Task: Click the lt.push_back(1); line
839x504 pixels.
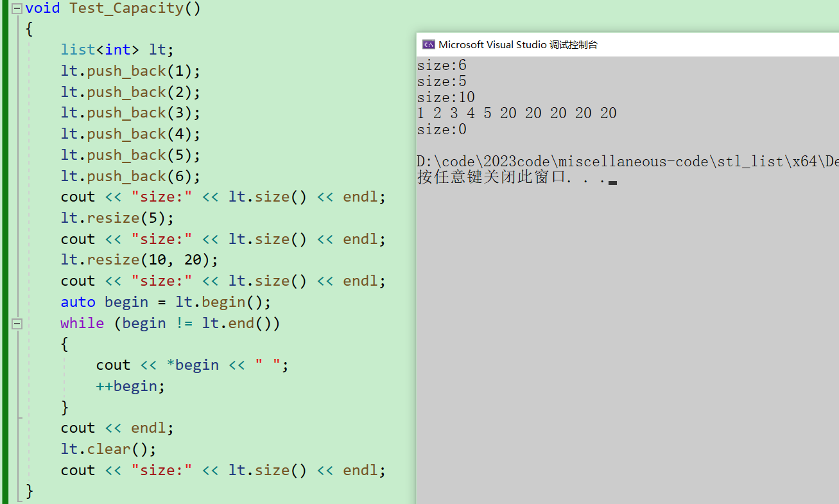Action: point(131,71)
